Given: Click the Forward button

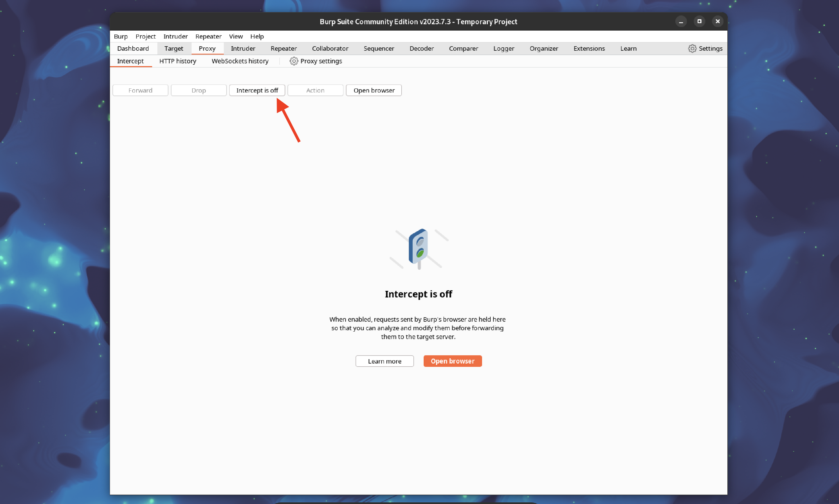Looking at the screenshot, I should click(140, 90).
